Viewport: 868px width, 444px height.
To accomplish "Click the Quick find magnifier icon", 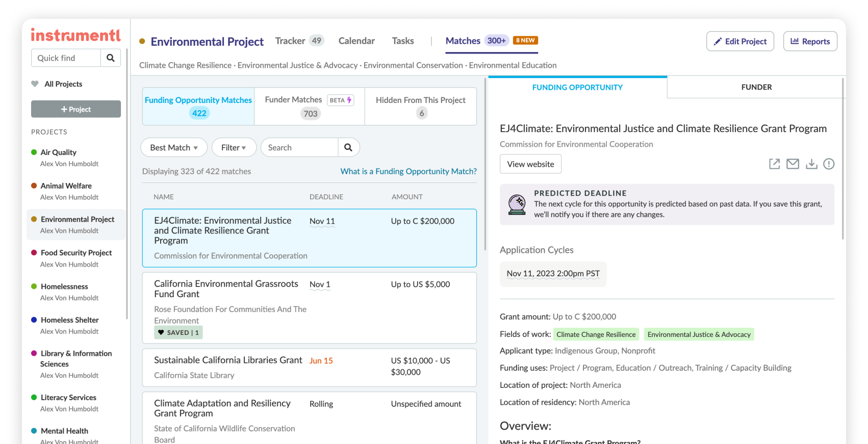I will 111,58.
